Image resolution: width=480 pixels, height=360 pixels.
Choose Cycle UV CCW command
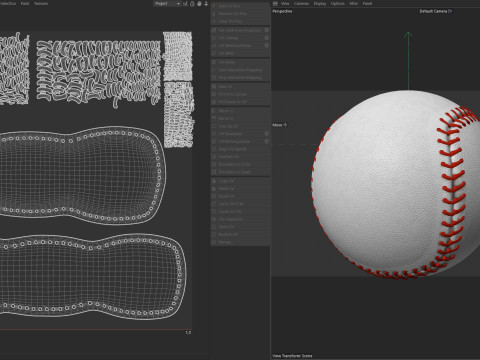(240, 204)
